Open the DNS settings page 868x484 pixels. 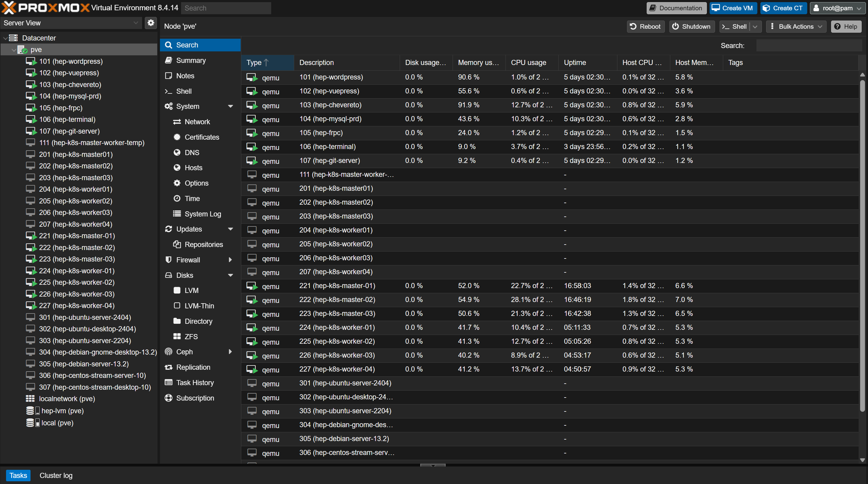pyautogui.click(x=192, y=152)
